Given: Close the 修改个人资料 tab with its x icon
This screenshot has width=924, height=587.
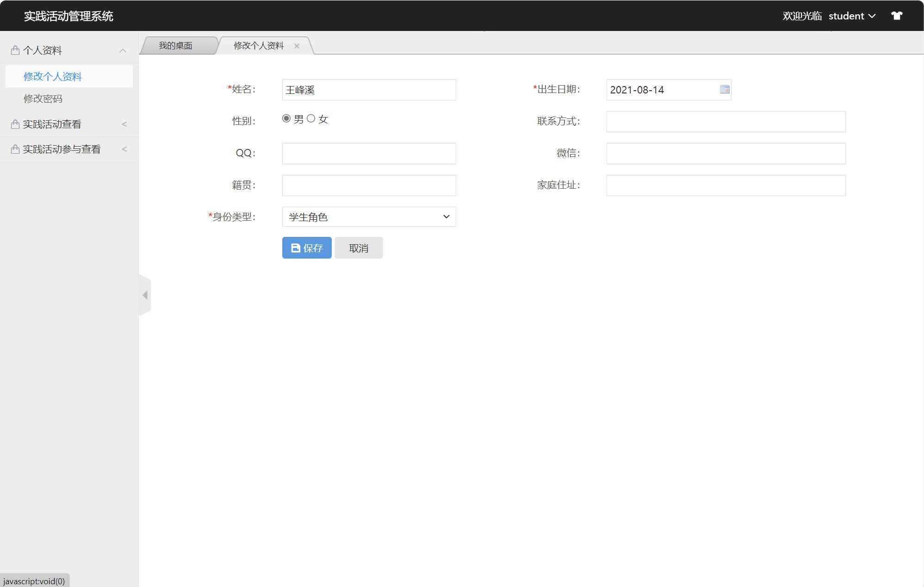Looking at the screenshot, I should (x=297, y=45).
